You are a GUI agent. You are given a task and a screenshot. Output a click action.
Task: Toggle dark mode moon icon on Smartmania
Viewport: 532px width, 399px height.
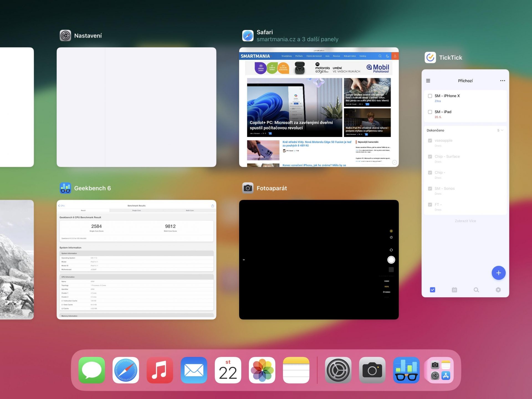click(x=387, y=56)
